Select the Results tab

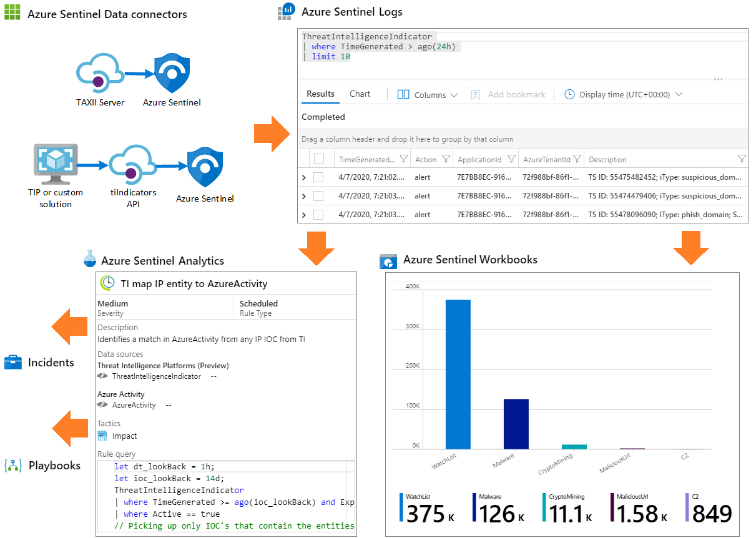pyautogui.click(x=320, y=94)
